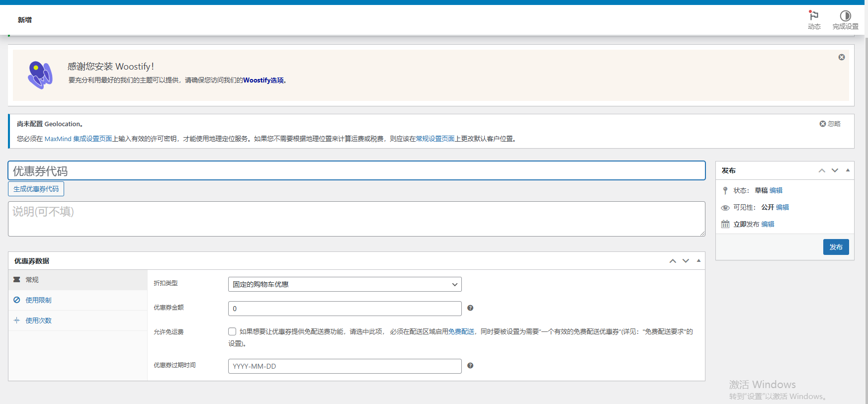The image size is (868, 404).
Task: Click the 生成优惠券代码 button
Action: tap(36, 189)
